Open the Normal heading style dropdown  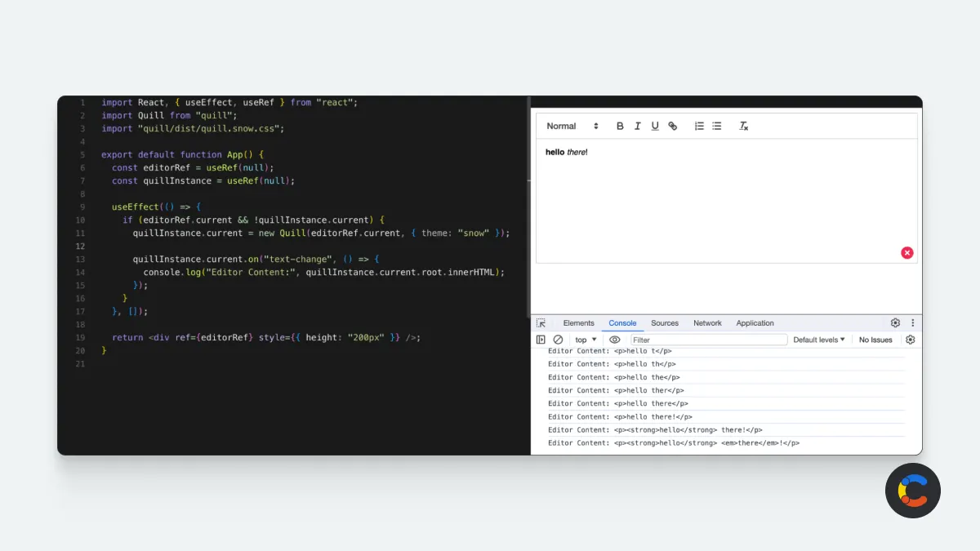pyautogui.click(x=572, y=126)
